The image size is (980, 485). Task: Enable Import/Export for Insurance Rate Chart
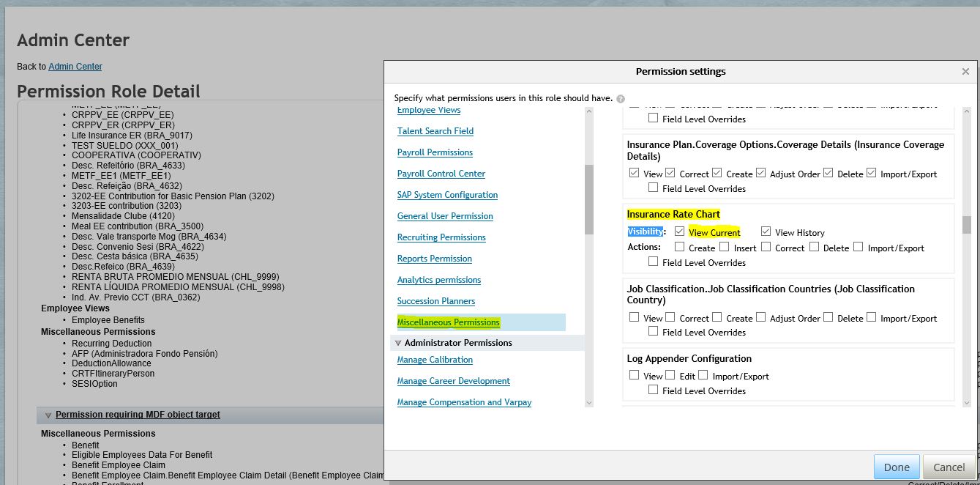click(x=858, y=246)
